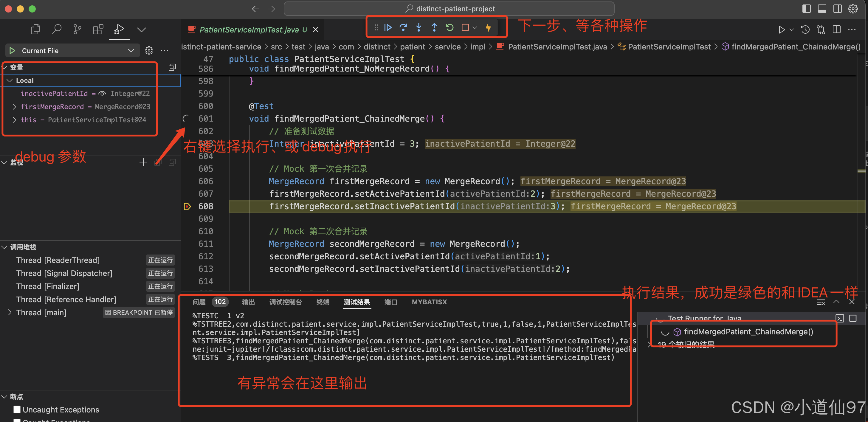The width and height of the screenshot is (868, 422).
Task: Click the Restart debug session icon
Action: (449, 28)
